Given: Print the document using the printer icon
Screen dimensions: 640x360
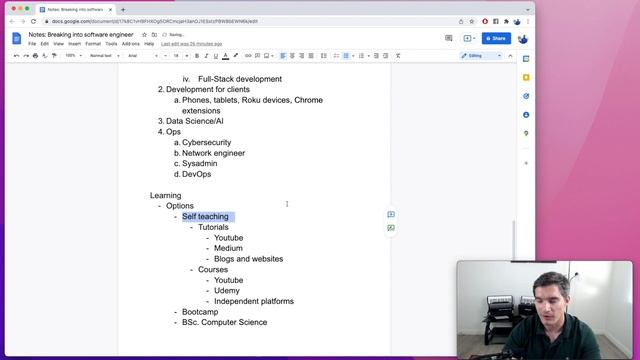Looking at the screenshot, I should pyautogui.click(x=35, y=56).
